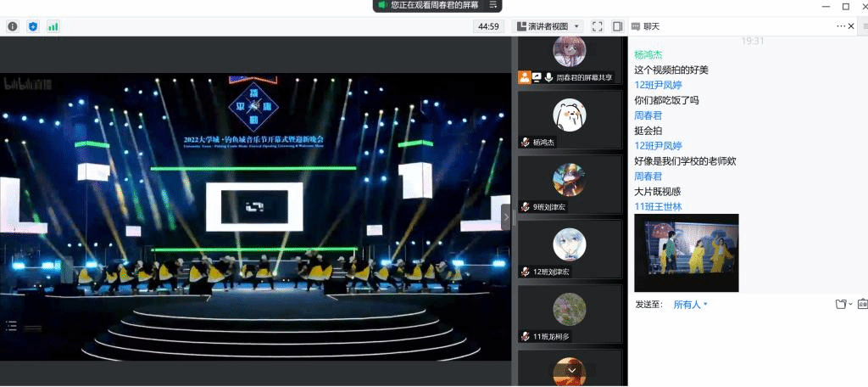Collapse participant strip with the side arrow
Screen dimensions: 868x387
505,217
